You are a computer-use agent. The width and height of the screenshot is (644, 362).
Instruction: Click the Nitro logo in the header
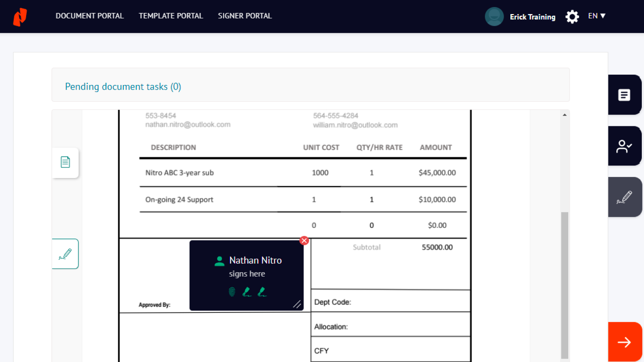click(x=20, y=17)
